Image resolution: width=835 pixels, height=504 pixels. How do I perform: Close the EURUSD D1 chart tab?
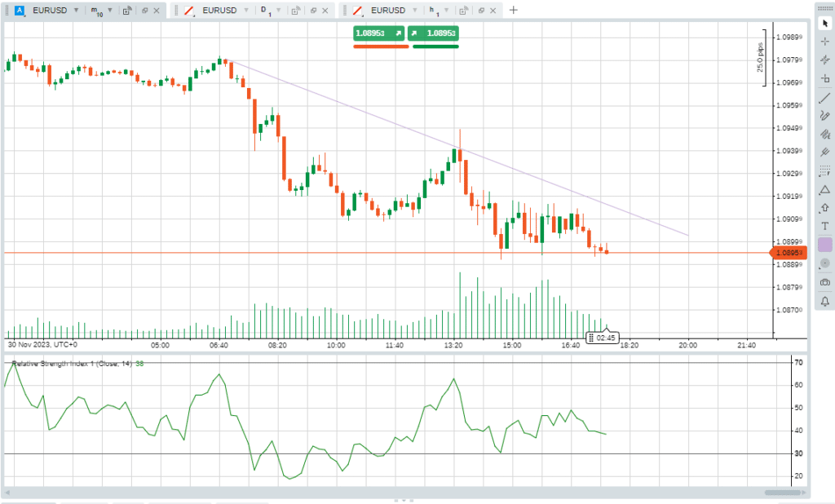(x=325, y=11)
